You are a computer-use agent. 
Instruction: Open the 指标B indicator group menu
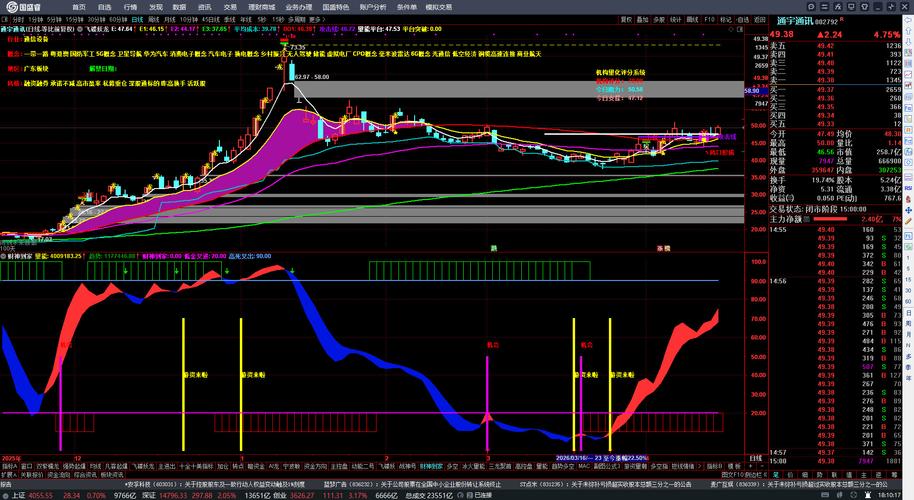pyautogui.click(x=715, y=466)
